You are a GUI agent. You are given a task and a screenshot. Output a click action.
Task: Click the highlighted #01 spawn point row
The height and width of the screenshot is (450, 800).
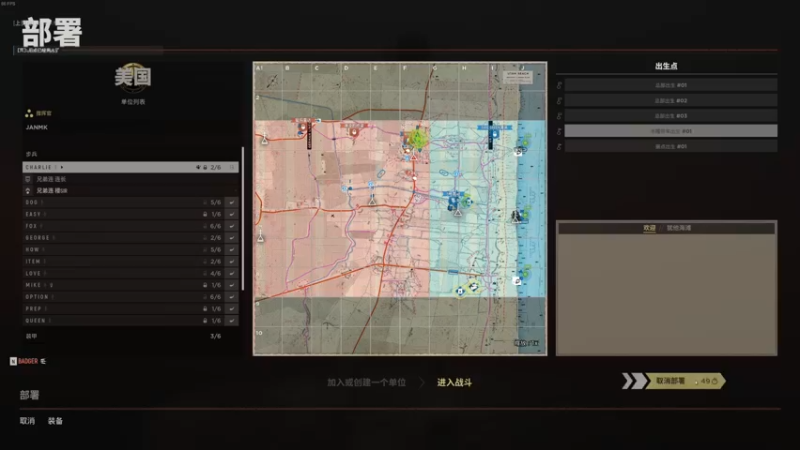click(670, 131)
